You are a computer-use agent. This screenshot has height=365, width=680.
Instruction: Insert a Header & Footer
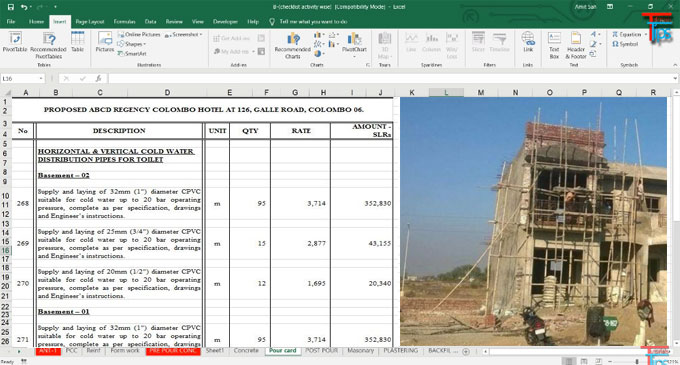[x=575, y=45]
